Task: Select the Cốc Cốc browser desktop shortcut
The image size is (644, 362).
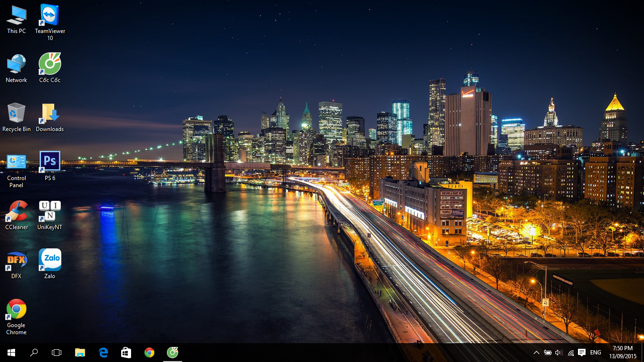Action: 50,69
